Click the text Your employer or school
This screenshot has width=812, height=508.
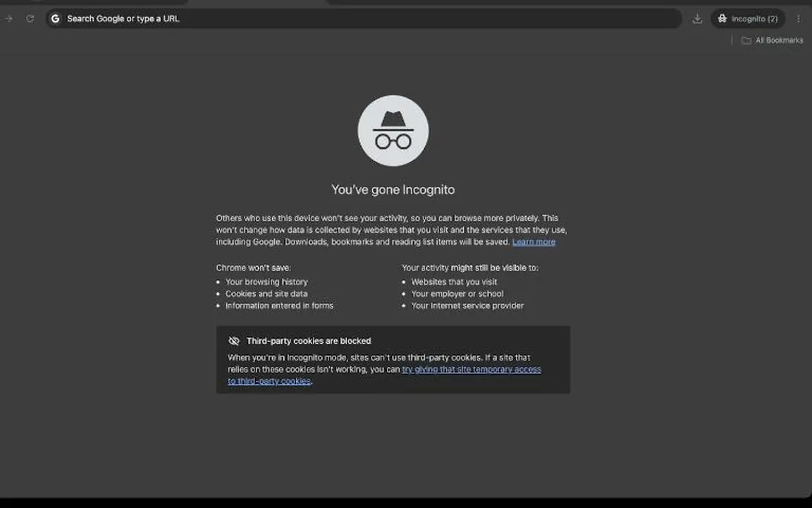(457, 294)
